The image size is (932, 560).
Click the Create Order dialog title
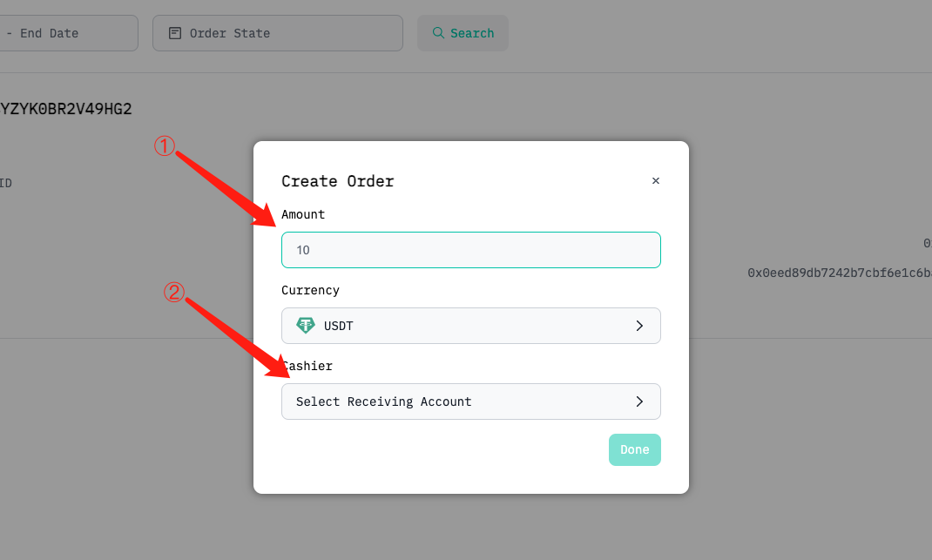click(x=338, y=181)
